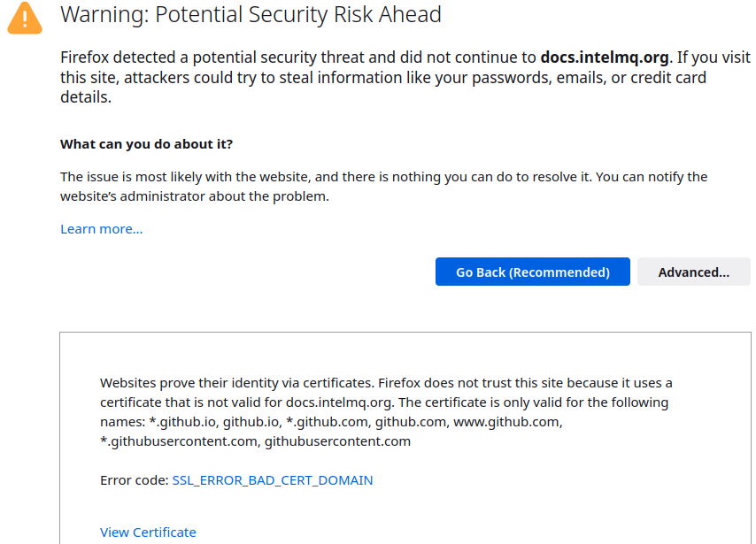The width and height of the screenshot is (756, 544).
Task: Open the Learn more… link
Action: (101, 229)
